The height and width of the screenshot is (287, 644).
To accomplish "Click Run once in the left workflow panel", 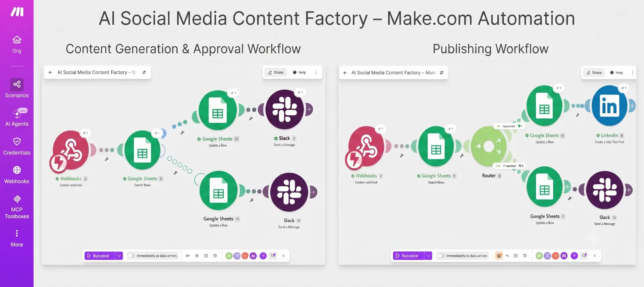I will (100, 256).
